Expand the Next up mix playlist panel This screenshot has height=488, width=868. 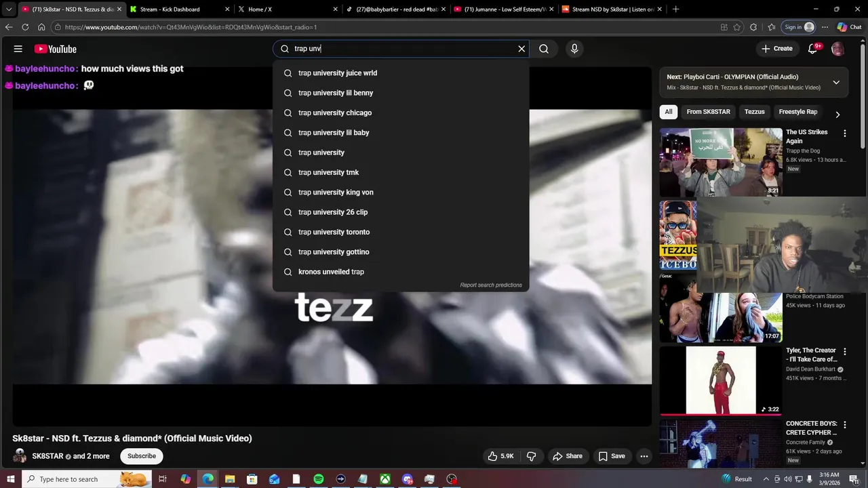pos(836,82)
